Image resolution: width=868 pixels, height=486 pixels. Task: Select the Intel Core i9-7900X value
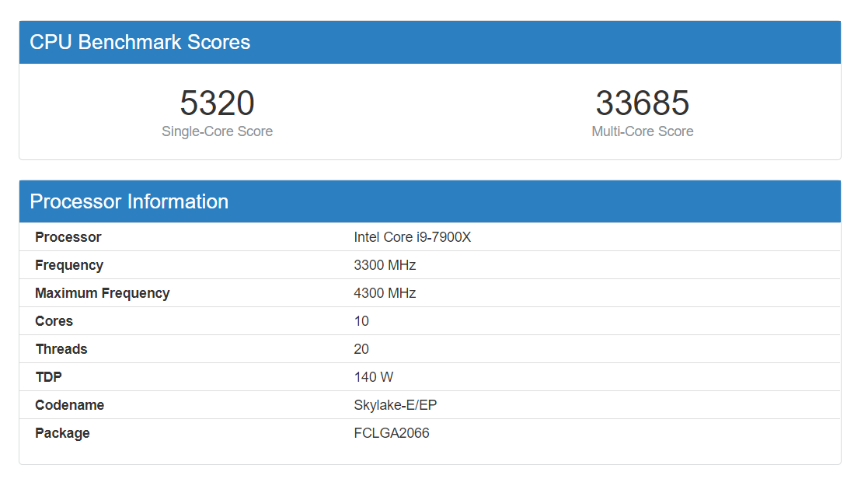point(413,237)
